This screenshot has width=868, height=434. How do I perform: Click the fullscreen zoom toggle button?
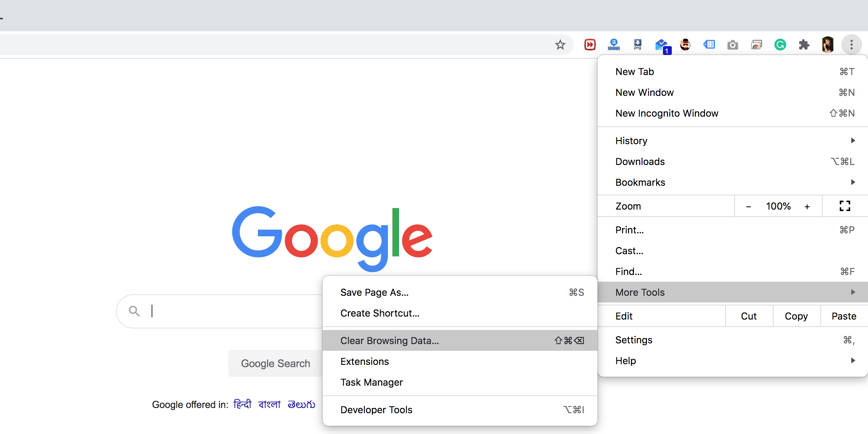(x=845, y=206)
